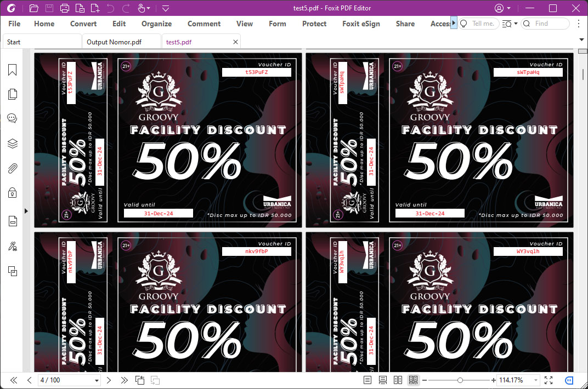Click the Protect ribbon tab

coord(314,24)
